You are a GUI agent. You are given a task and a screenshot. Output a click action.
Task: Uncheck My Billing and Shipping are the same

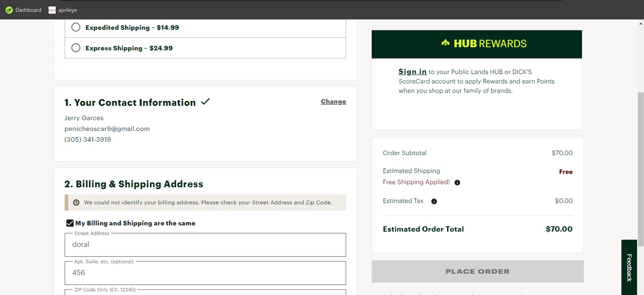[70, 223]
